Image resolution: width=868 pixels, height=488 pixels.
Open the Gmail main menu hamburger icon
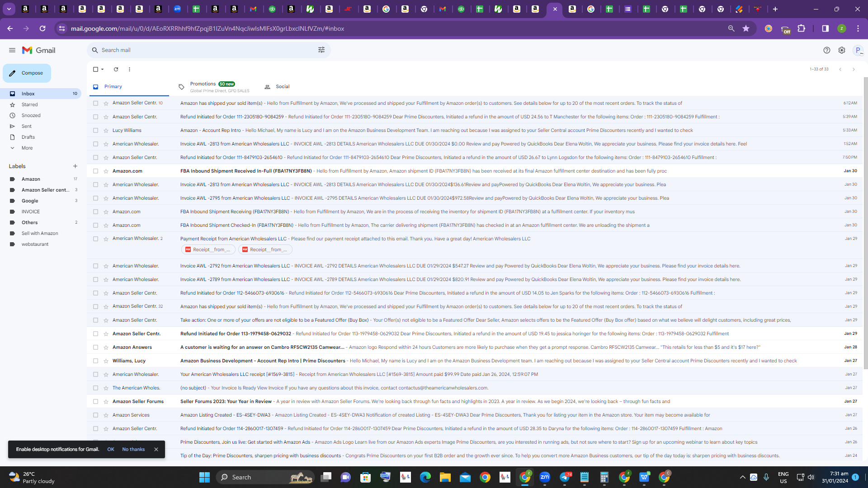coord(12,50)
